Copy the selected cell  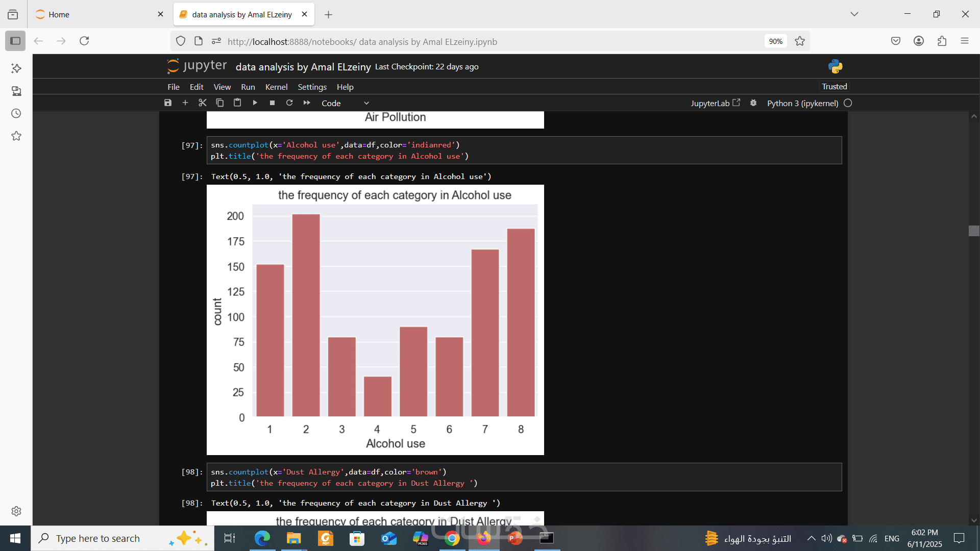pyautogui.click(x=220, y=103)
